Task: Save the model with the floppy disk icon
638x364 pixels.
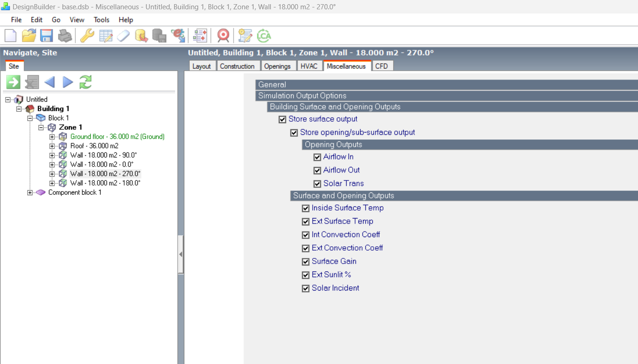Action: tap(47, 35)
